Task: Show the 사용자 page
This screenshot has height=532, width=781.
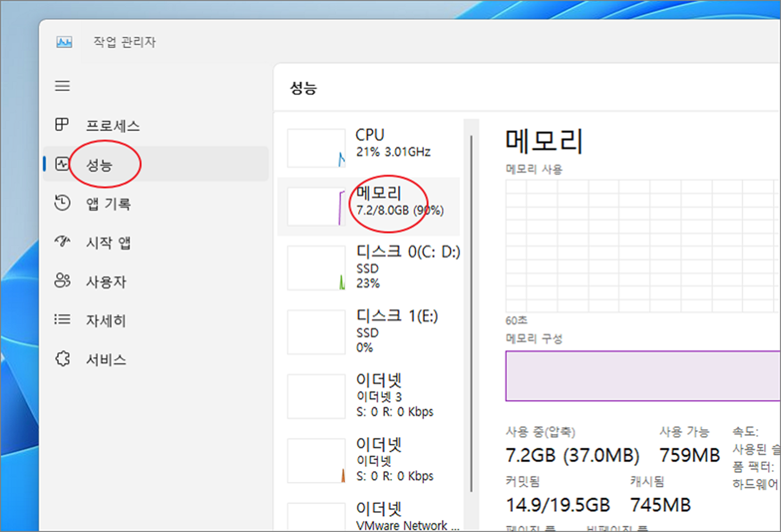Action: [x=156, y=281]
